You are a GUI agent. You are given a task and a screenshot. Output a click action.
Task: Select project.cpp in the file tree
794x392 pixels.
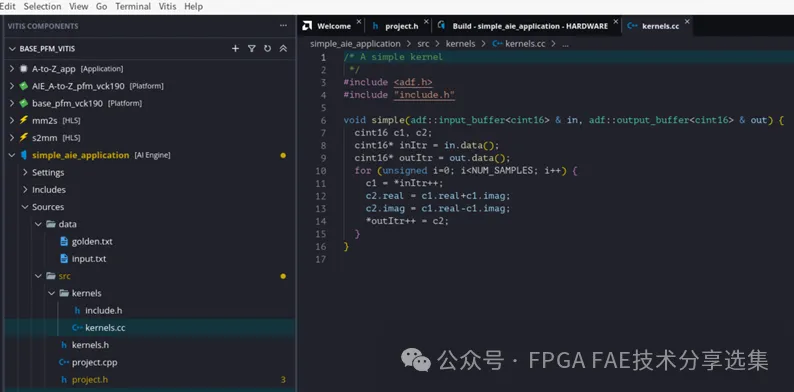[x=94, y=362]
